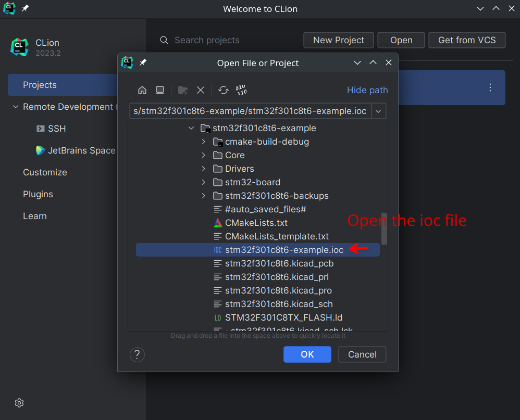Open the SSH remote development item
The width and height of the screenshot is (520, 420).
pos(57,129)
